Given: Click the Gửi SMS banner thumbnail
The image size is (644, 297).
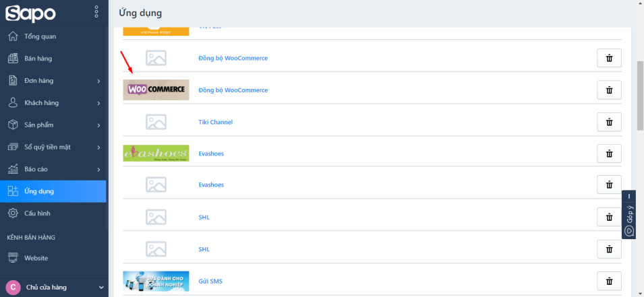Looking at the screenshot, I should pos(156,281).
